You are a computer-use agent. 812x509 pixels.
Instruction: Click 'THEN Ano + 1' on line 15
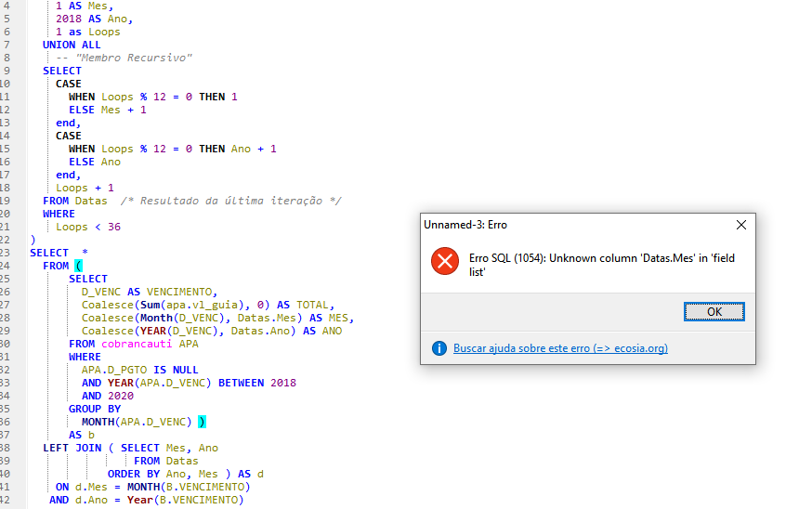238,150
